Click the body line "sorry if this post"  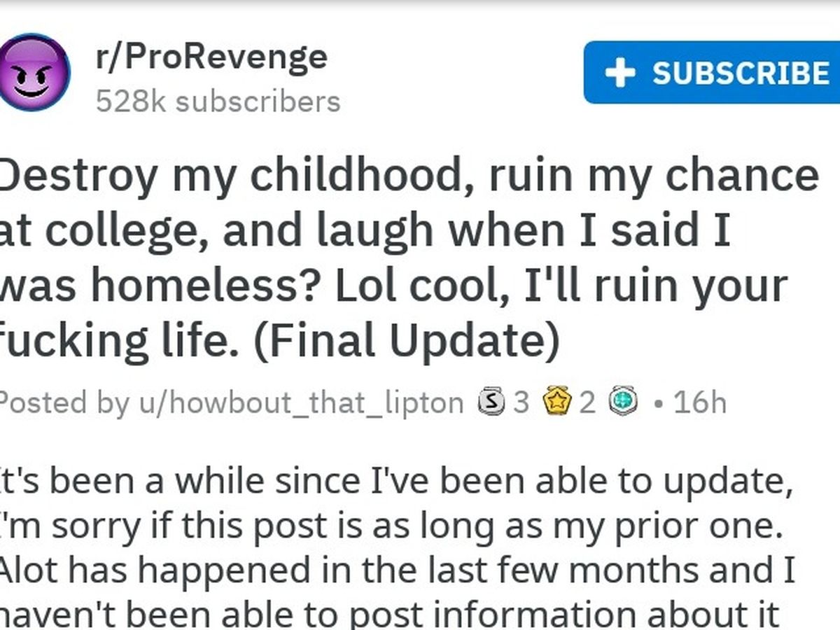pyautogui.click(x=392, y=526)
